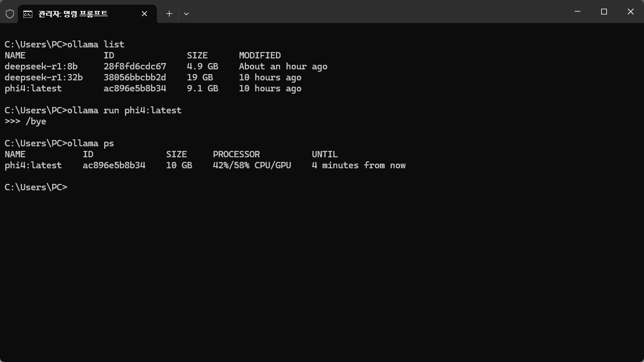Click 'About an hour ago' text
Viewport: 644px width, 362px height.
click(x=283, y=67)
